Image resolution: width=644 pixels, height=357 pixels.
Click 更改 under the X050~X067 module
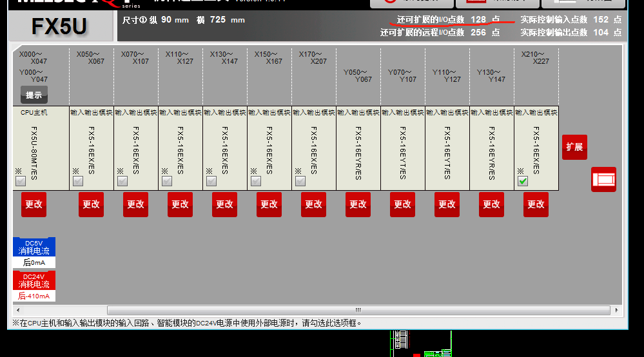91,204
